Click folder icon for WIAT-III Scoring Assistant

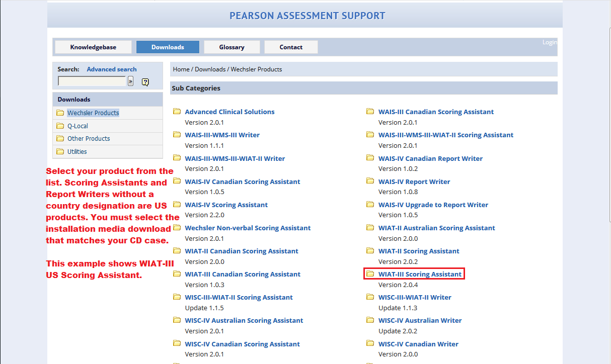point(370,274)
